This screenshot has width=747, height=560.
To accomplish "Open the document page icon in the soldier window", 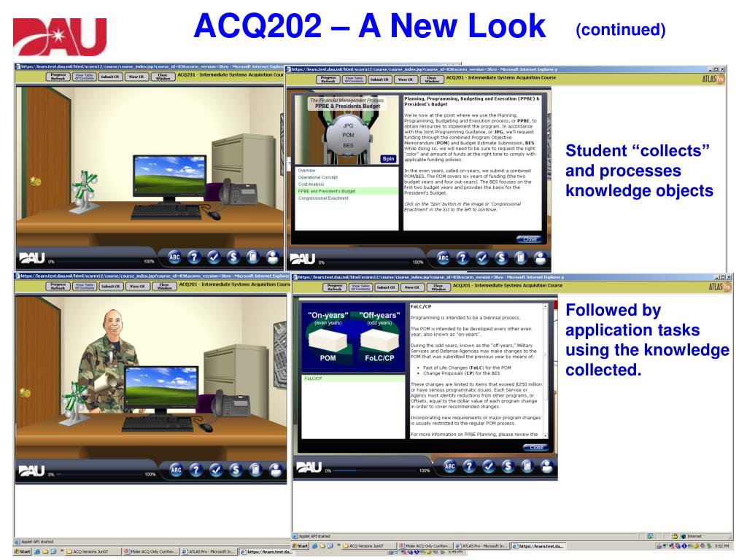I will 255,470.
